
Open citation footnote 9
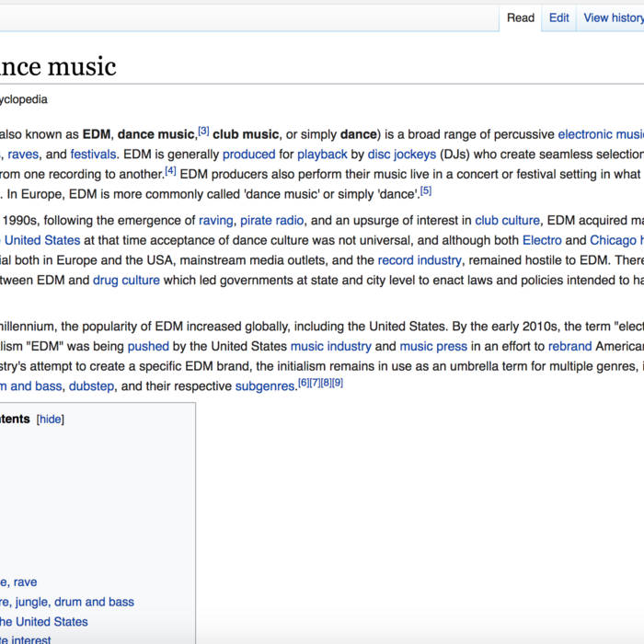tap(338, 383)
